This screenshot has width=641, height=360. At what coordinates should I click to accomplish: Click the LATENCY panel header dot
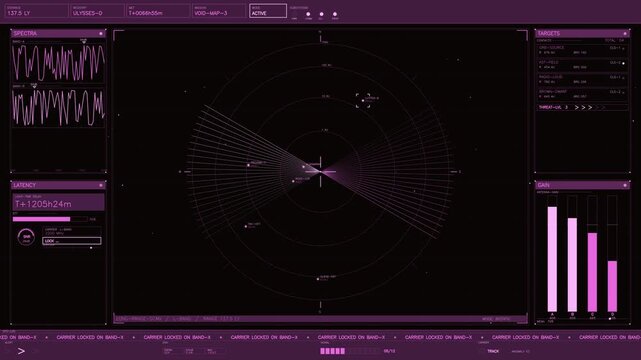point(101,186)
